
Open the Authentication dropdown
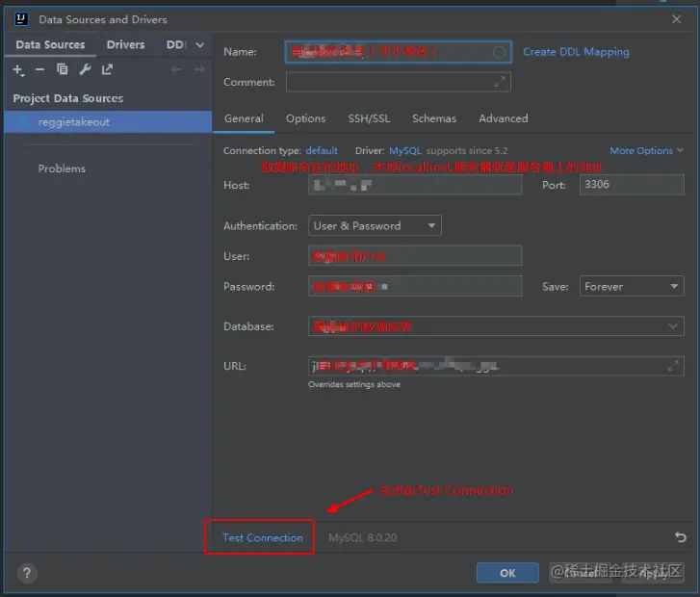click(x=375, y=225)
